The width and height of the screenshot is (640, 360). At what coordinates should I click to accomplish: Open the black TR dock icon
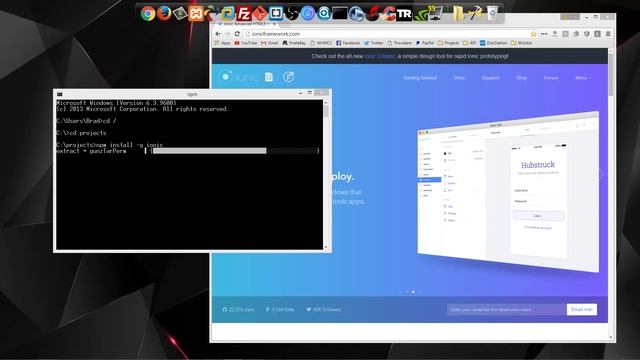[404, 14]
